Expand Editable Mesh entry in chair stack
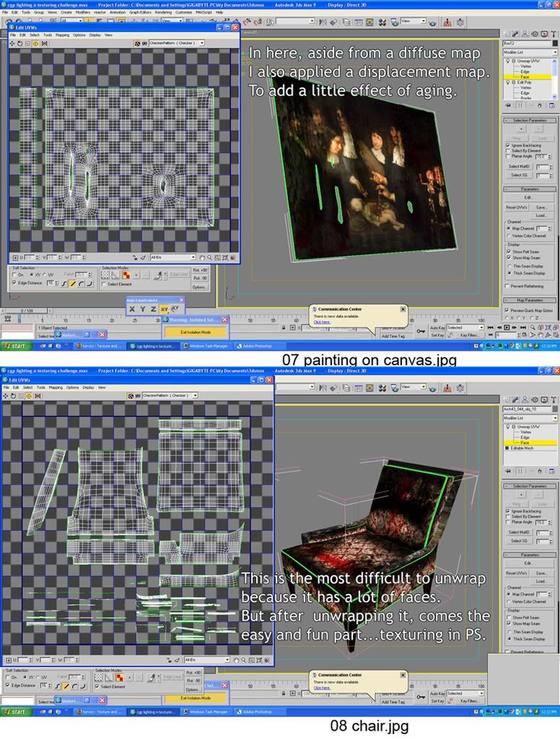This screenshot has height=739, width=560. 507,448
